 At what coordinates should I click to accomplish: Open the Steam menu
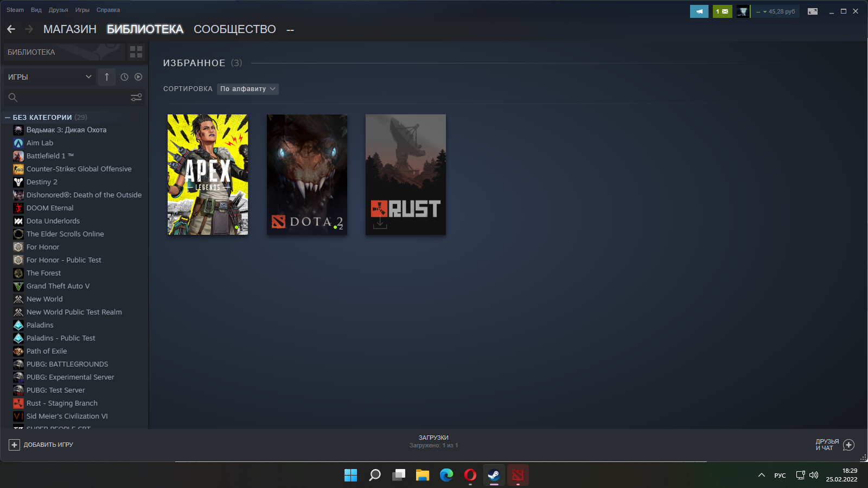point(15,10)
